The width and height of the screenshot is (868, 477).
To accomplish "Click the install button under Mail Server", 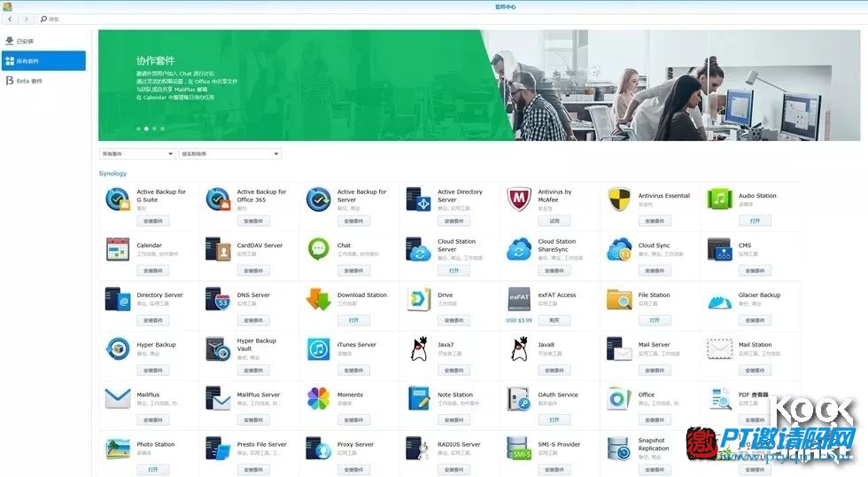I will [x=655, y=370].
